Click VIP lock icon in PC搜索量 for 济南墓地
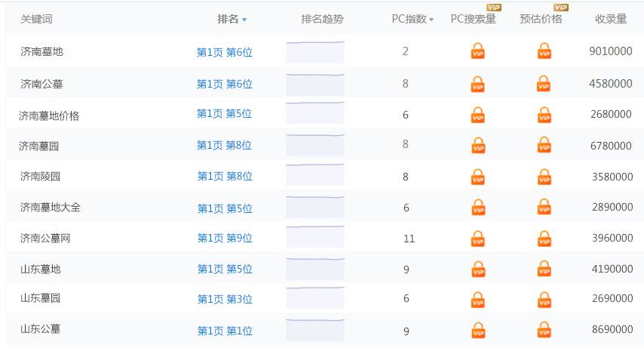This screenshot has width=644, height=345. 477,51
